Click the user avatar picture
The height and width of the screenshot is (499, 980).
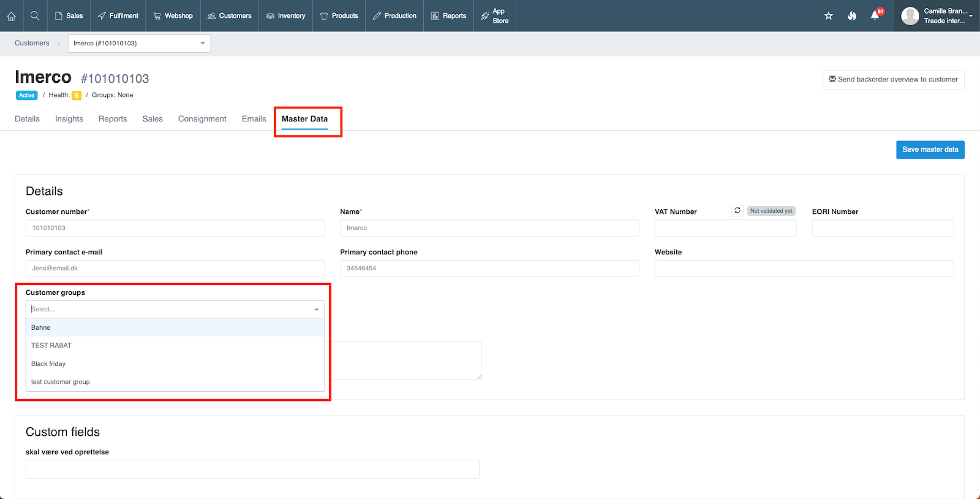[x=910, y=16]
